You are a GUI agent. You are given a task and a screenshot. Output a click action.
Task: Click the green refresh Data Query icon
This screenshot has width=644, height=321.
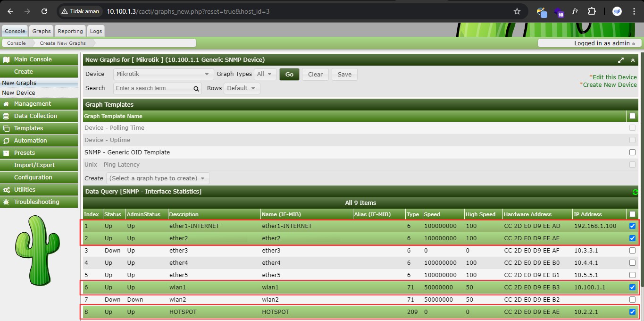tap(635, 192)
